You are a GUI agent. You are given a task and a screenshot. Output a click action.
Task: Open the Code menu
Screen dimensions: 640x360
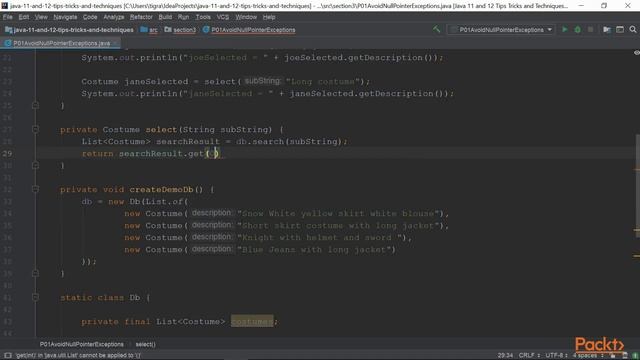pos(90,17)
